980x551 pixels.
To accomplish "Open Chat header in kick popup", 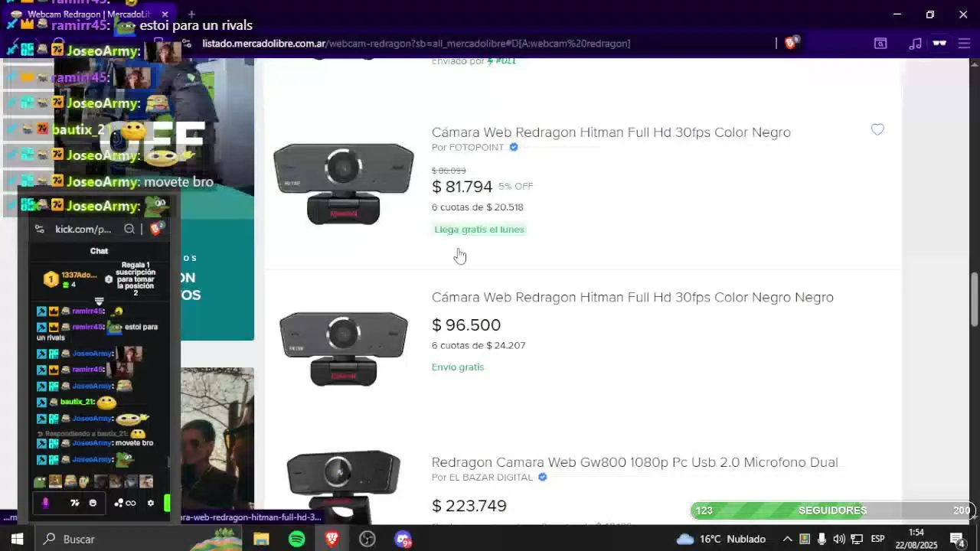I will pos(100,251).
